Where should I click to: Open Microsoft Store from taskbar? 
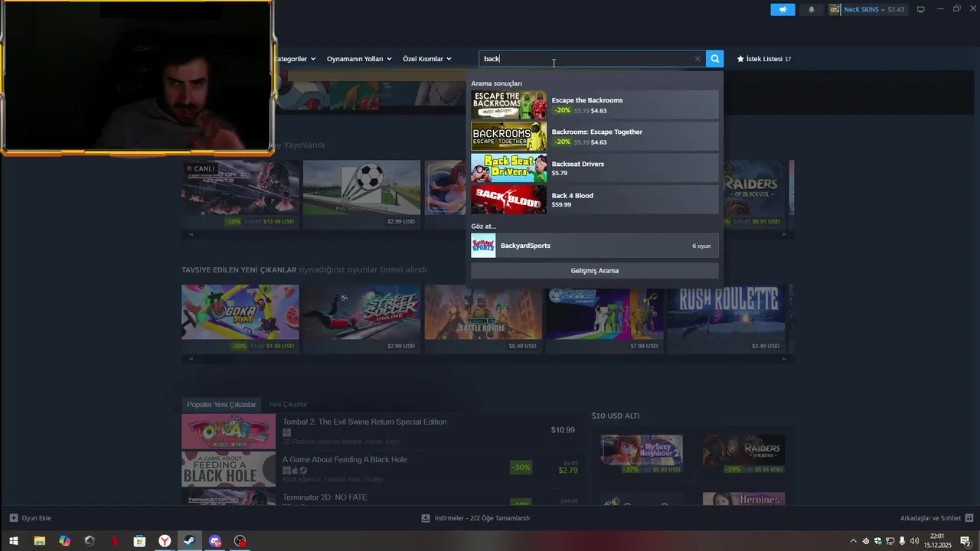tap(139, 541)
